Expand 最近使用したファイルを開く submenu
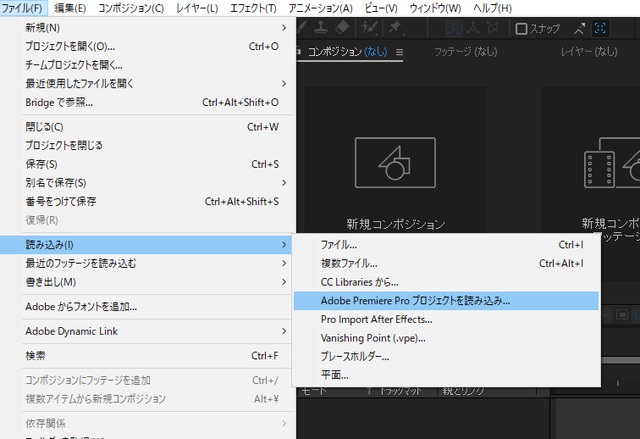The image size is (640, 439). point(148,84)
